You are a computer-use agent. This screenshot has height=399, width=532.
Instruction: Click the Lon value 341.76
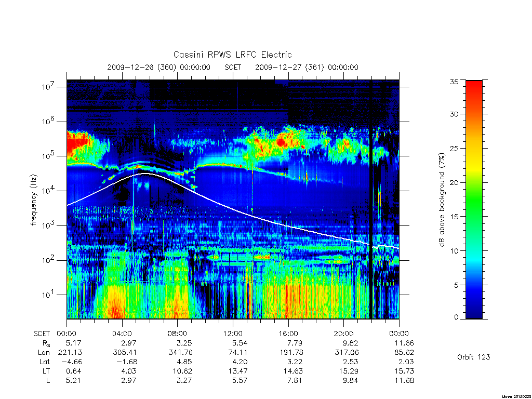pyautogui.click(x=180, y=352)
